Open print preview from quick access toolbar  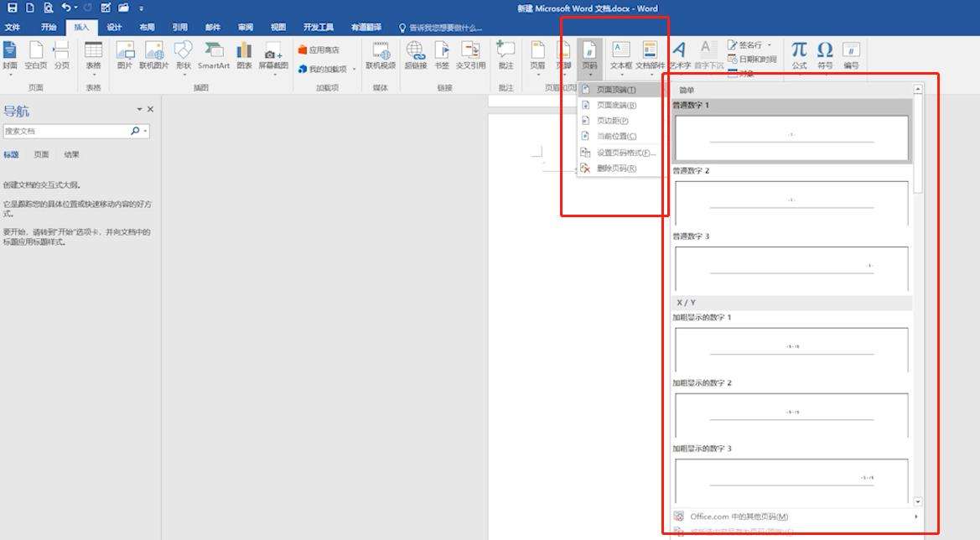tap(48, 8)
